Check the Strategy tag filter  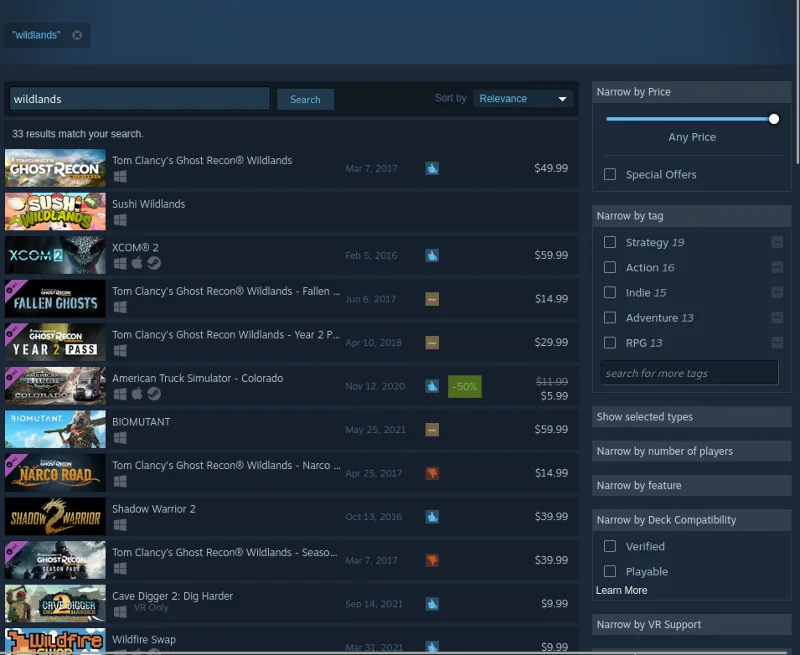tap(610, 242)
